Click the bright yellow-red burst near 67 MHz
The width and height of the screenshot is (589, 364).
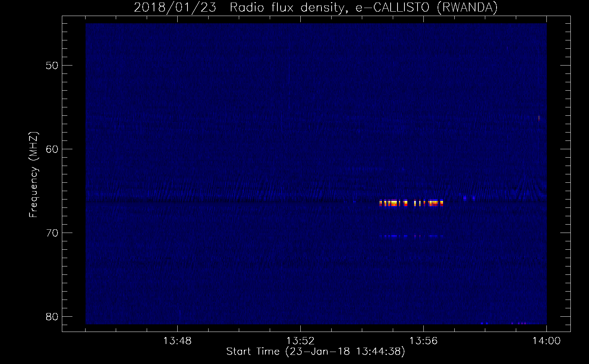(411, 203)
